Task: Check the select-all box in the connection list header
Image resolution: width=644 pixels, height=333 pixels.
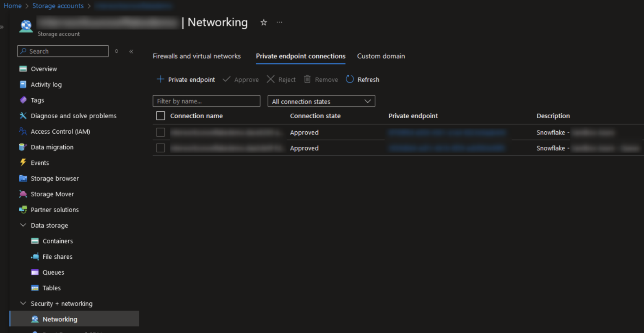Action: click(x=161, y=115)
